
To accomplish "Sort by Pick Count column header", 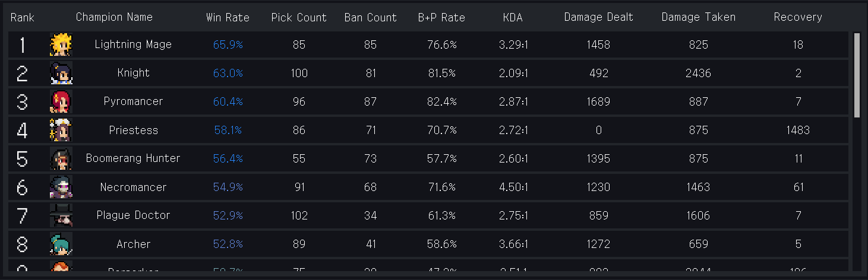I will click(x=299, y=17).
